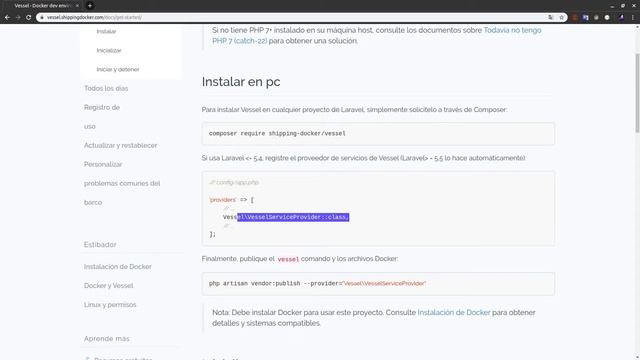Click the browser forward arrow
640x360 pixels.
[x=18, y=18]
